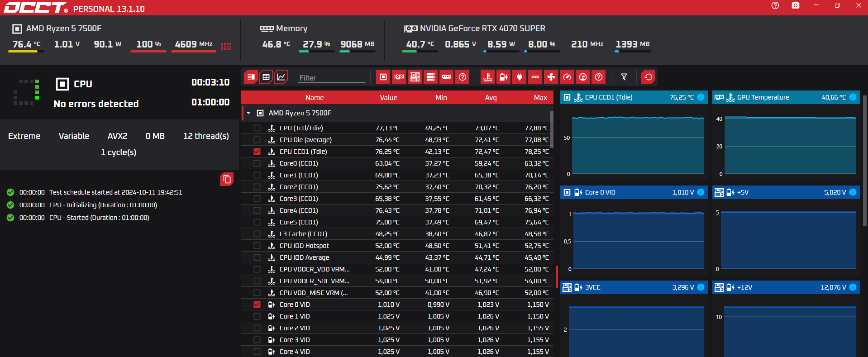Viewport: 868px width, 357px height.
Task: Toggle the current sensor type filter
Action: pos(535,77)
